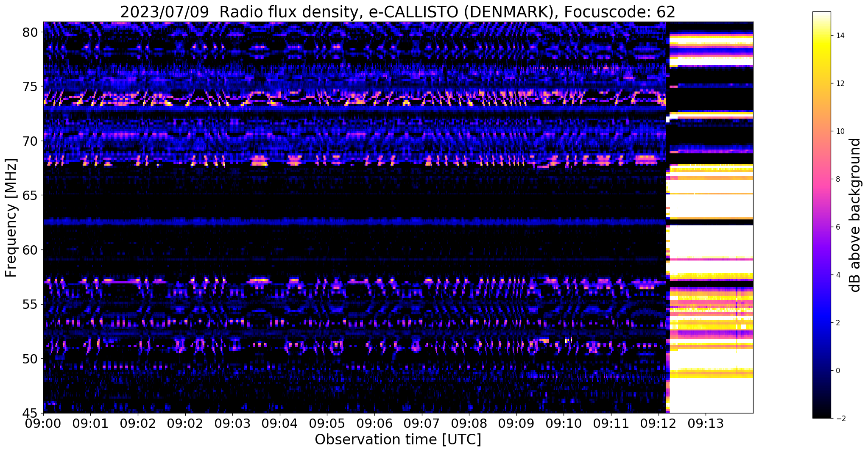Click the 09:04 time tick label

coord(280,424)
